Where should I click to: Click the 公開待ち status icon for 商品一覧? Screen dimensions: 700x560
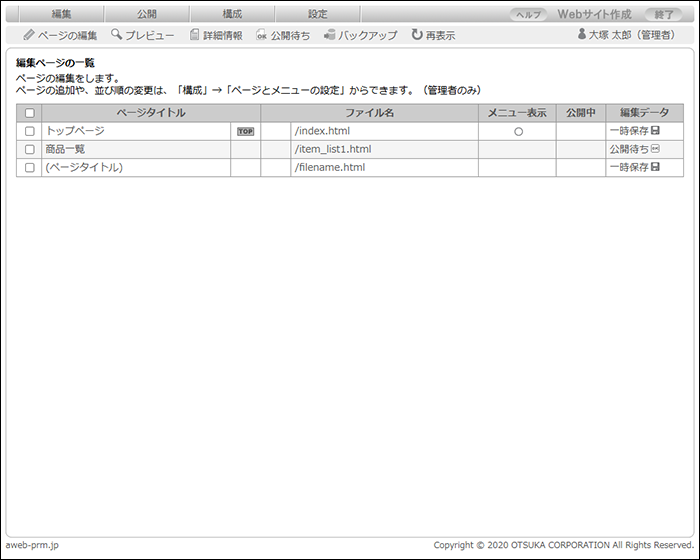[655, 149]
